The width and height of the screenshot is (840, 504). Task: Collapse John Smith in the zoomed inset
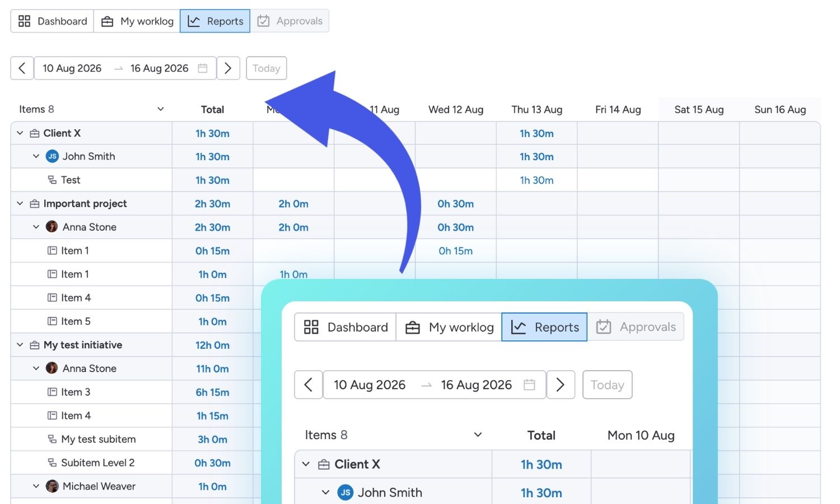pos(325,493)
